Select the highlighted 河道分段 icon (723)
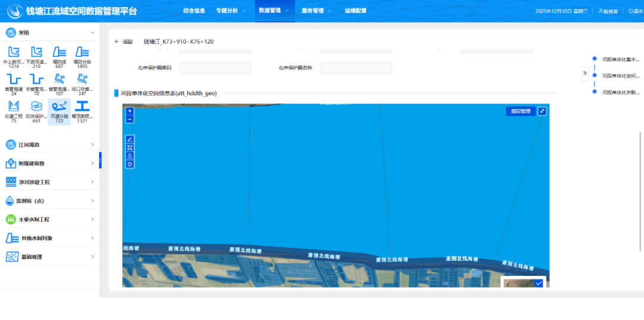 (x=60, y=111)
